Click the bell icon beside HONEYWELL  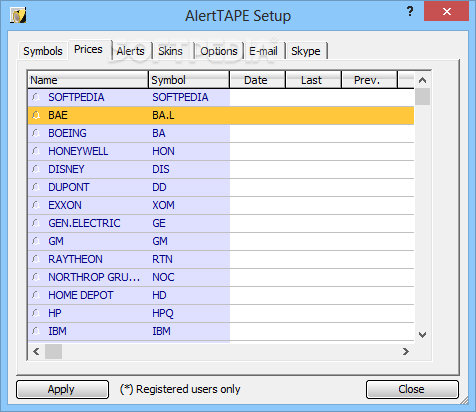(x=36, y=151)
